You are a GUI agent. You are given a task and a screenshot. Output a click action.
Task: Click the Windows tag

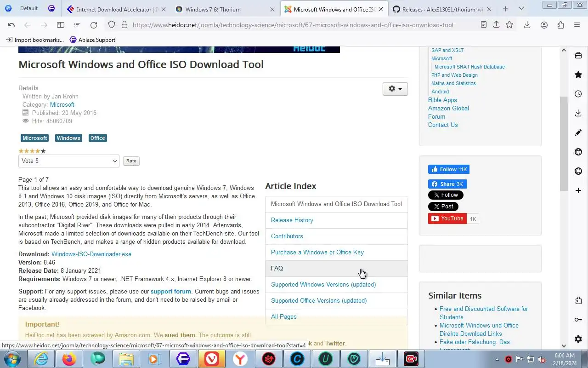68,138
